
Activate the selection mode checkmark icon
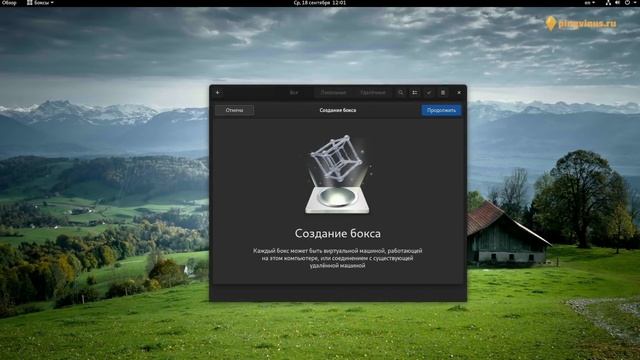tap(429, 93)
